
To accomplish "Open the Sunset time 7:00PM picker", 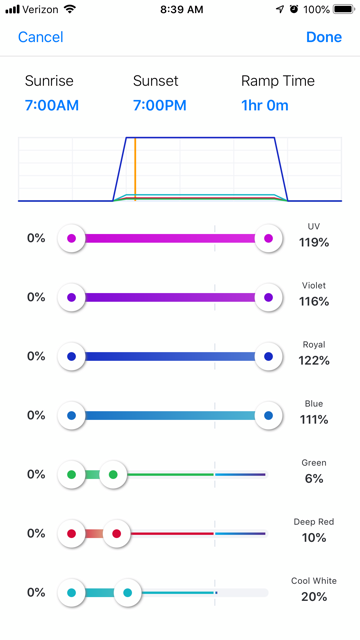I will pyautogui.click(x=160, y=105).
